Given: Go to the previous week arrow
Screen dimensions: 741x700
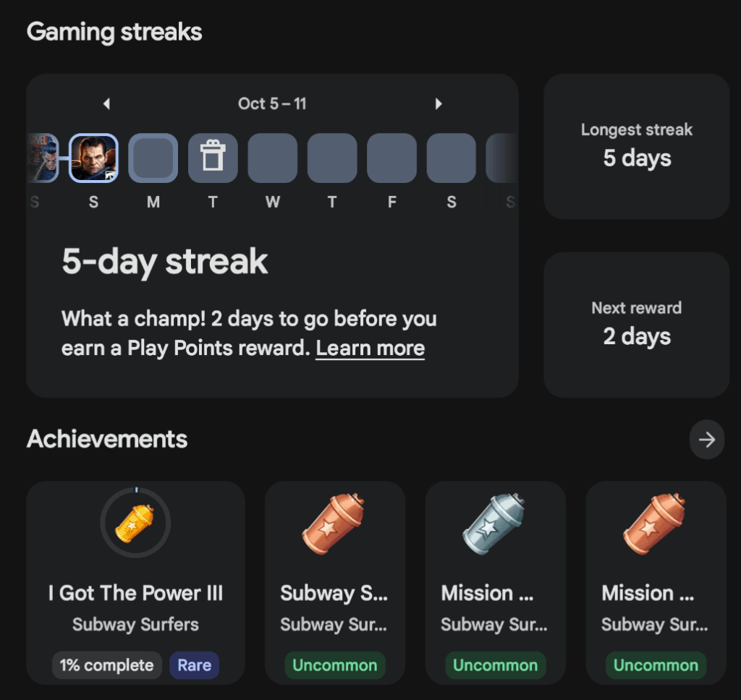Looking at the screenshot, I should (107, 103).
